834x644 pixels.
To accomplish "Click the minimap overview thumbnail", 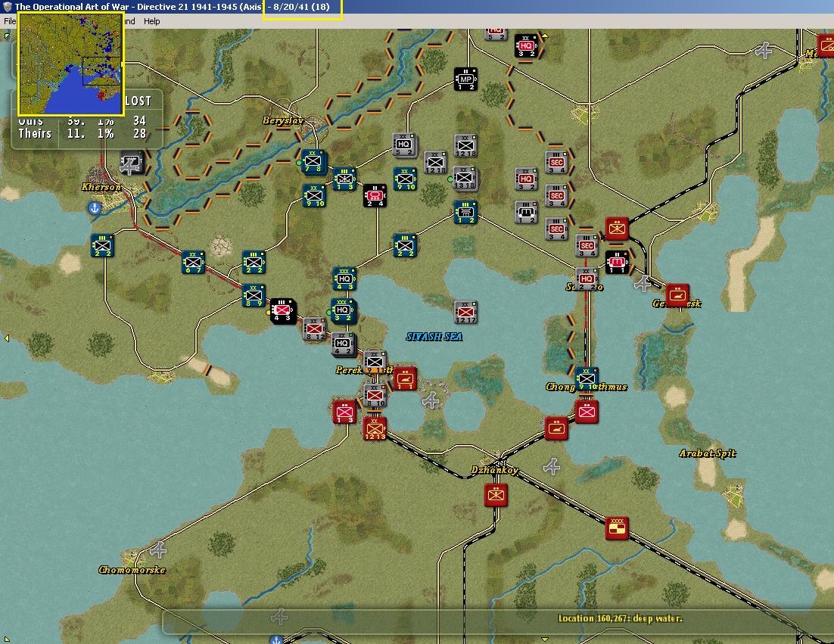I will pos(70,64).
